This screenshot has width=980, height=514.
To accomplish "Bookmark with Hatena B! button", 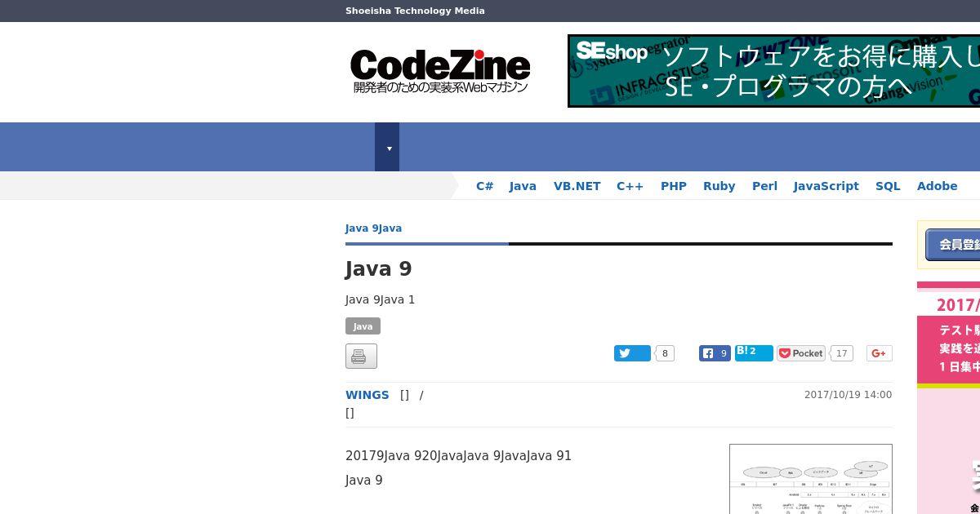I will tap(754, 352).
